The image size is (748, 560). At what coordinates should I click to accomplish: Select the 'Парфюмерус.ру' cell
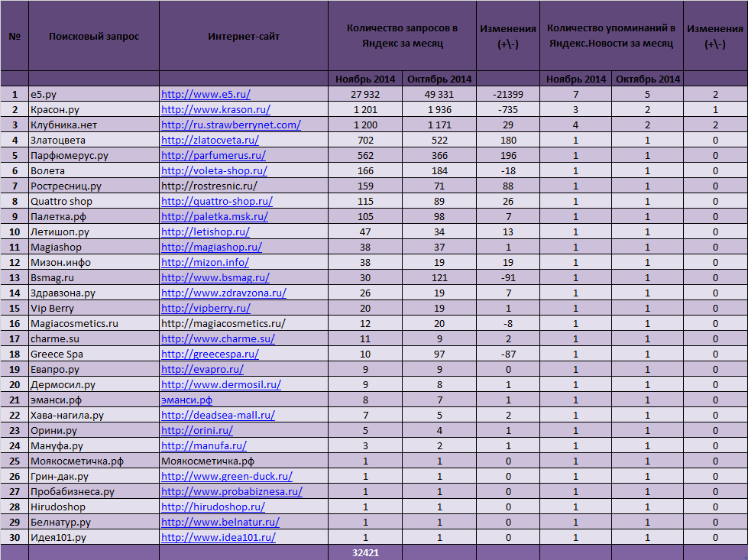[94, 156]
